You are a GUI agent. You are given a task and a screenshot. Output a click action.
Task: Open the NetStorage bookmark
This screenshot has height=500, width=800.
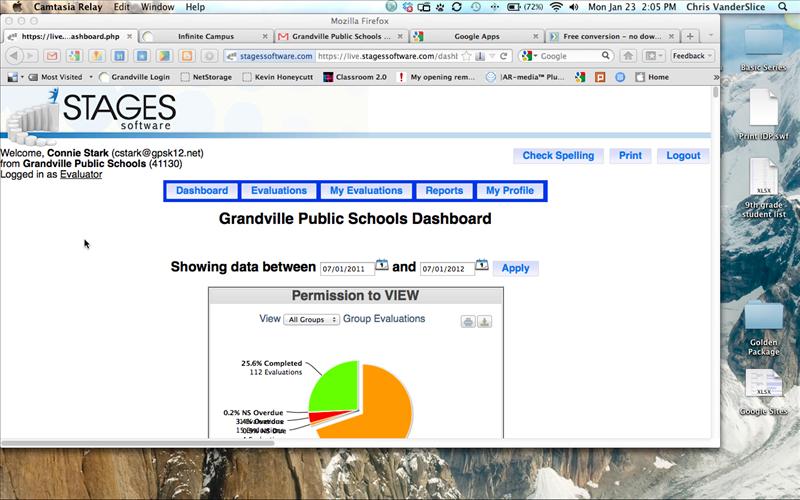(x=207, y=77)
